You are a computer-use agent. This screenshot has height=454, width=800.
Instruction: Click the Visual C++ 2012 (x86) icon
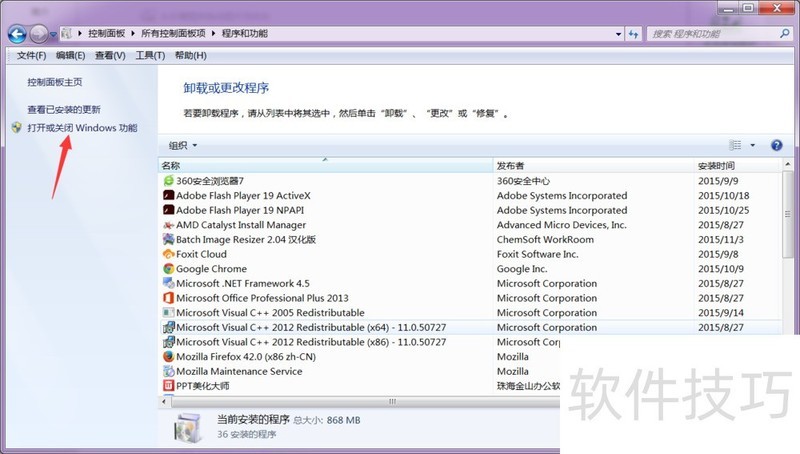click(x=168, y=342)
